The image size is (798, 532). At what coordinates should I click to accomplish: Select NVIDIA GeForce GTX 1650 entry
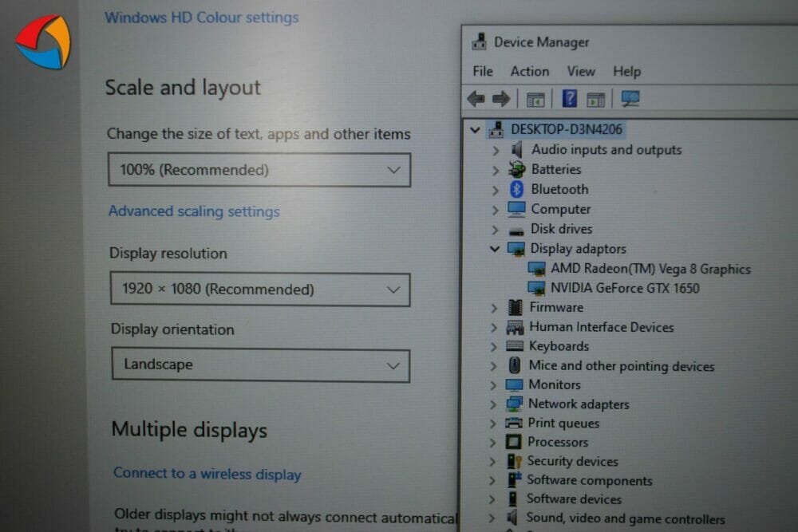pyautogui.click(x=625, y=289)
